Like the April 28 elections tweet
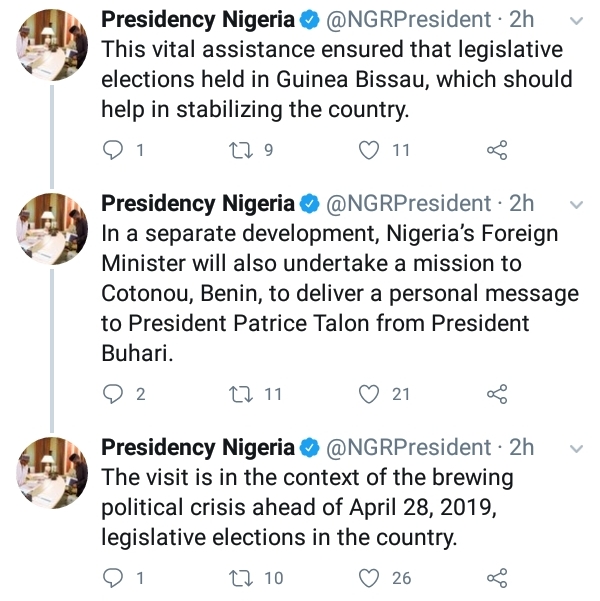 point(371,578)
